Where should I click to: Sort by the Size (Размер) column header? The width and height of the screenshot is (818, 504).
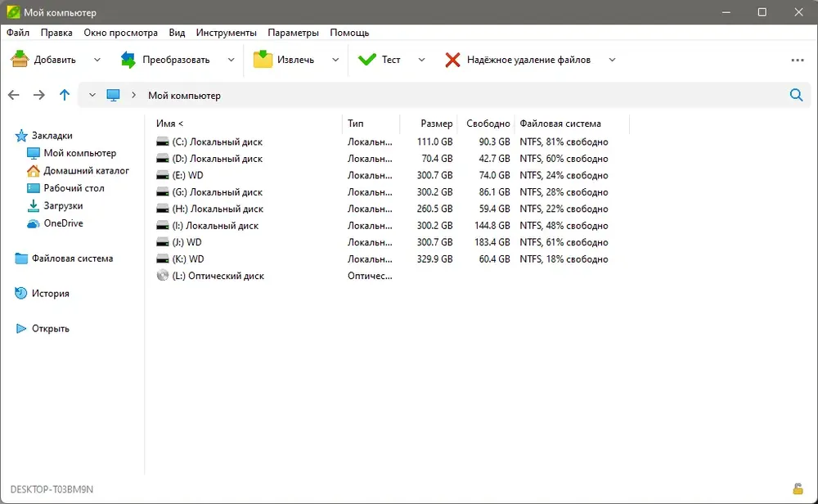tap(436, 124)
